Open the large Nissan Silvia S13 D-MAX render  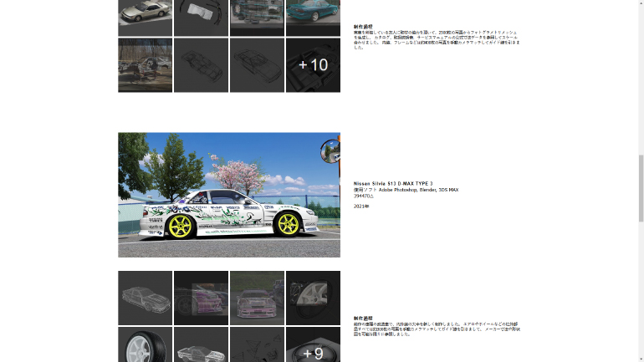(229, 195)
